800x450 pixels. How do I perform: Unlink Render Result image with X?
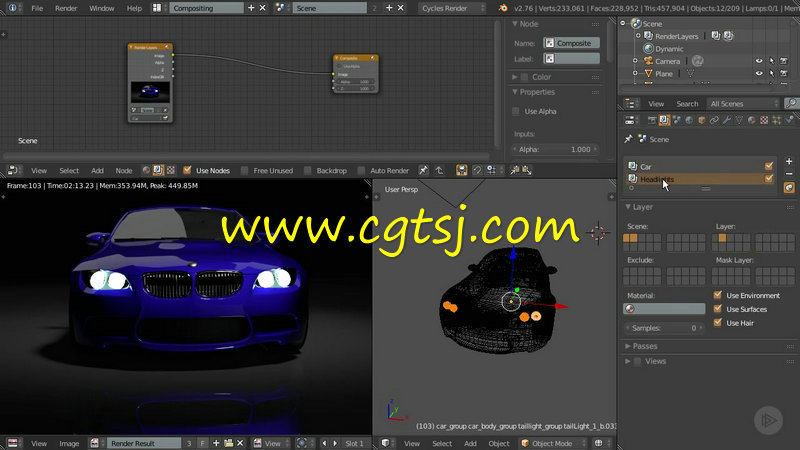tap(240, 443)
